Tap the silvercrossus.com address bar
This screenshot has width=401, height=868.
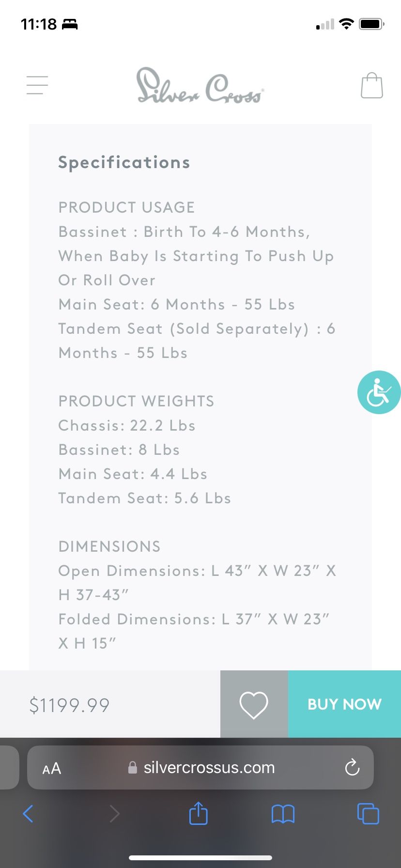point(200,767)
